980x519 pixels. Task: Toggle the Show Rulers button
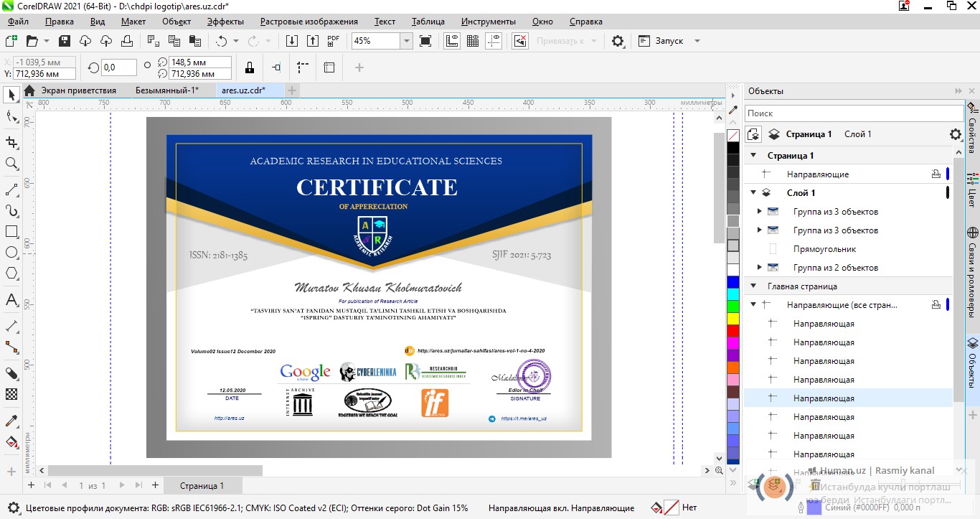point(452,41)
